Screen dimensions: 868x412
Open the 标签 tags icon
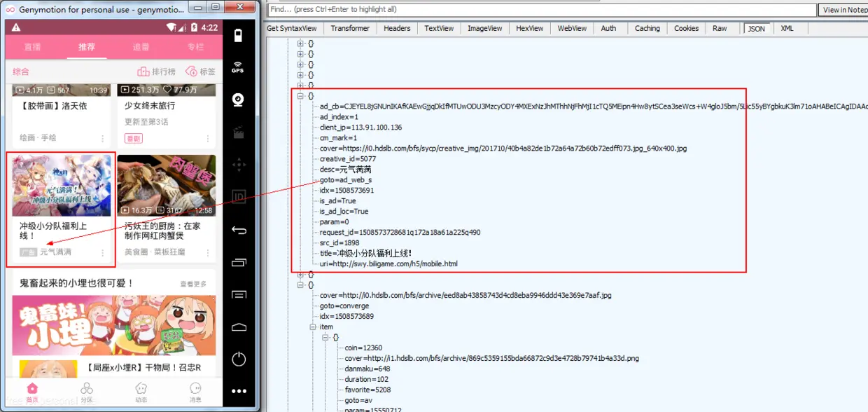[x=191, y=71]
